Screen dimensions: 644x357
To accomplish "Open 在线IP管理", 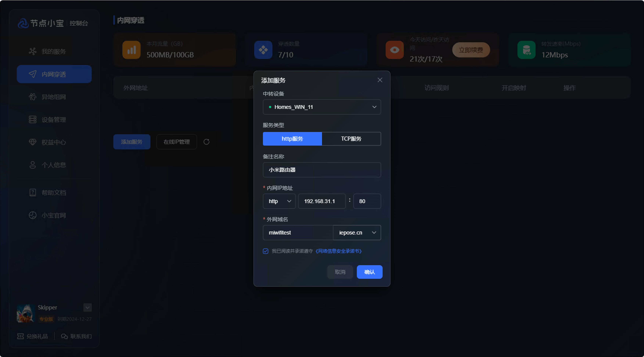I will (x=177, y=142).
